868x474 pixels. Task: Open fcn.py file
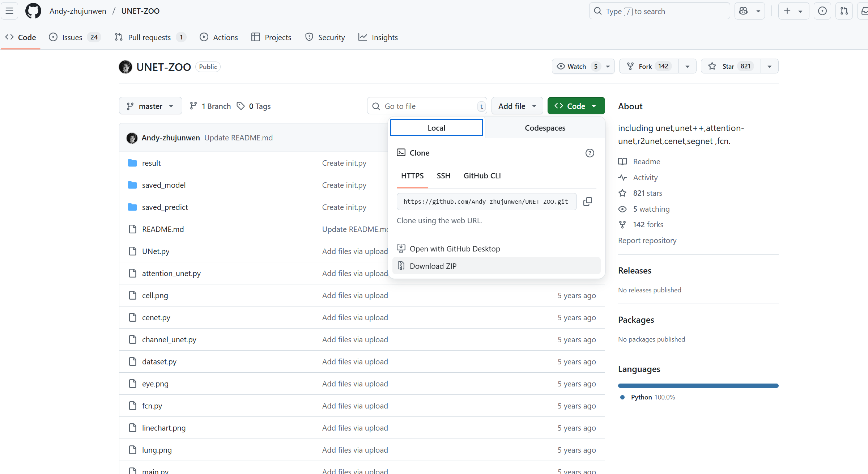[152, 406]
